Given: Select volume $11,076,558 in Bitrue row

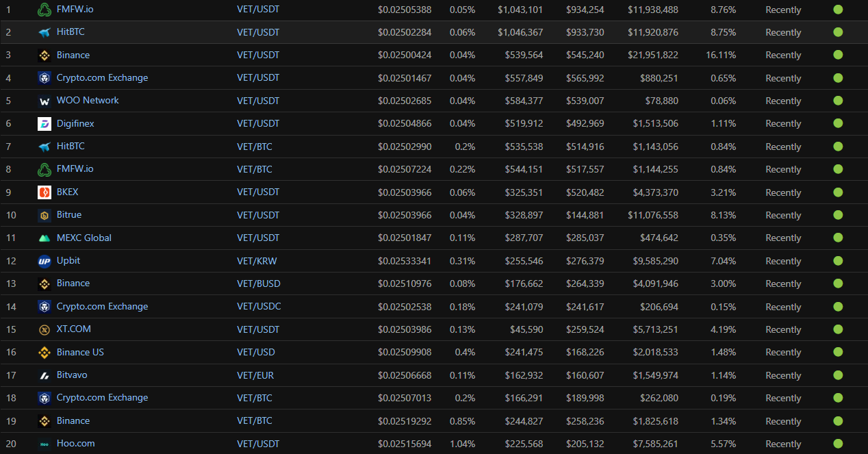Looking at the screenshot, I should pos(653,215).
